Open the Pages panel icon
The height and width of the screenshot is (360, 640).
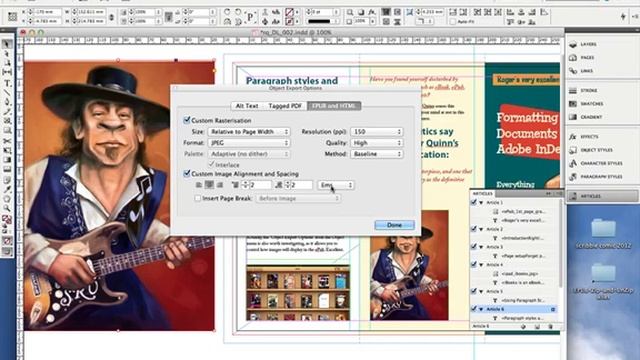(573, 58)
